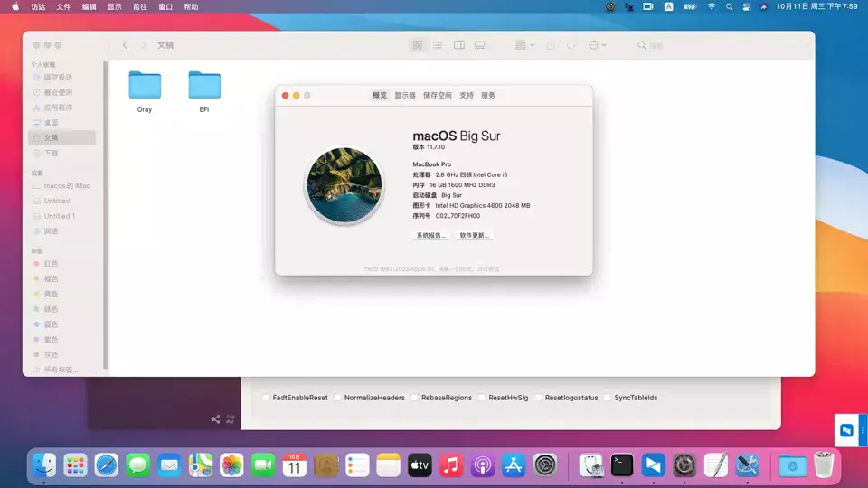Open the Action (ellipsis) dropdown in Finder
Viewport: 868px width, 488px height.
tap(598, 45)
